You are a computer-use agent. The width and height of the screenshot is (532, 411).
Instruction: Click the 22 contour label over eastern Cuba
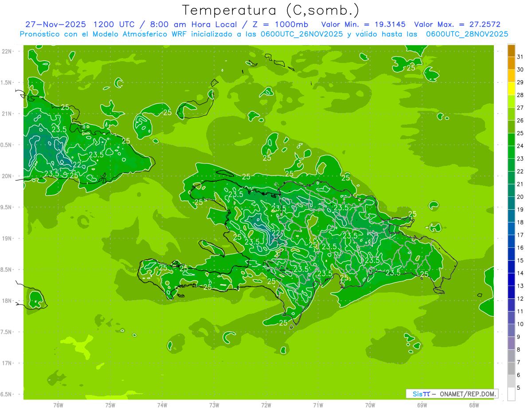tap(77, 164)
